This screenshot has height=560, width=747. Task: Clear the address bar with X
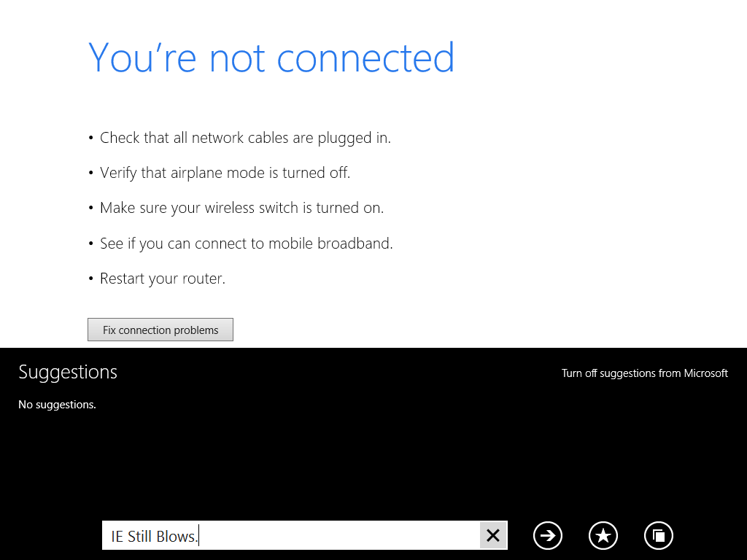tap(493, 536)
